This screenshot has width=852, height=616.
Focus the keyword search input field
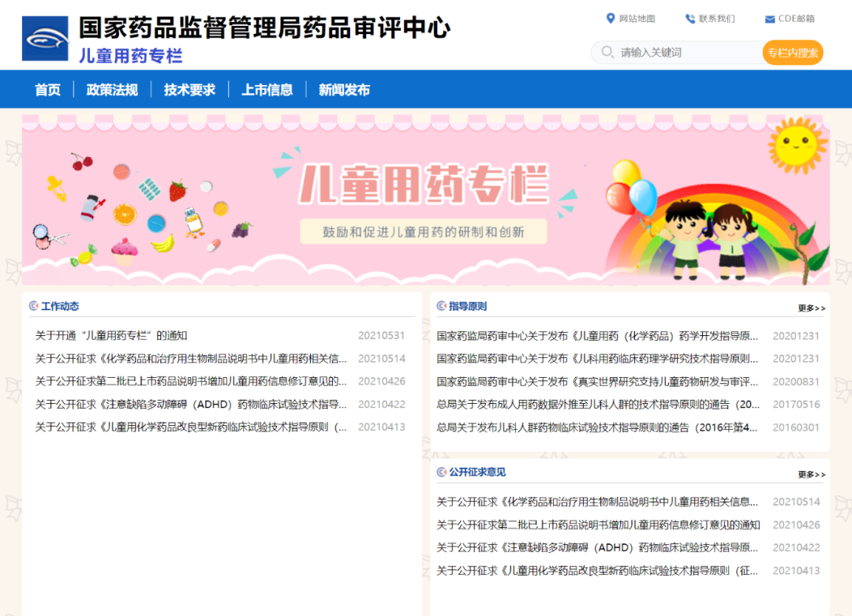[x=689, y=53]
